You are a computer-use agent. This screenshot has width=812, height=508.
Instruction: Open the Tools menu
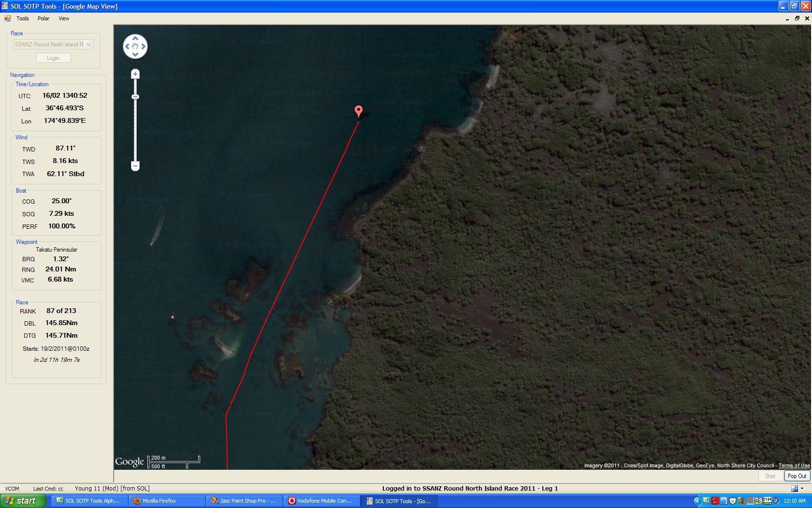coord(23,18)
